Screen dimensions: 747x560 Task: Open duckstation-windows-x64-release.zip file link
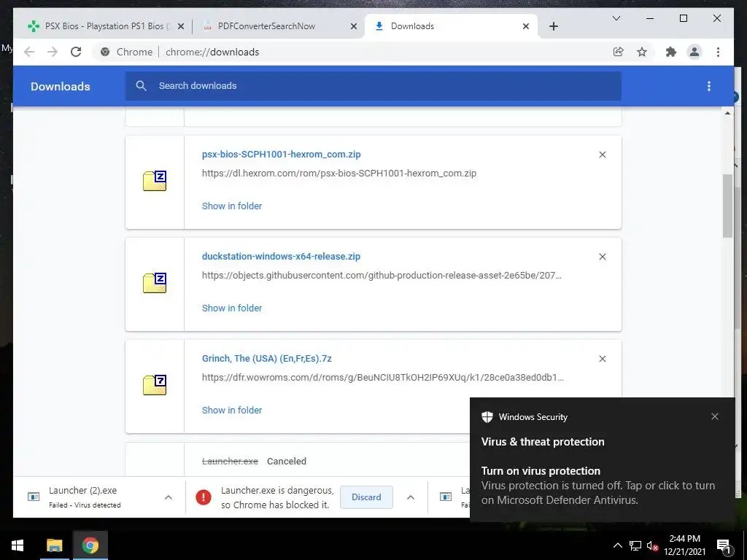(281, 256)
